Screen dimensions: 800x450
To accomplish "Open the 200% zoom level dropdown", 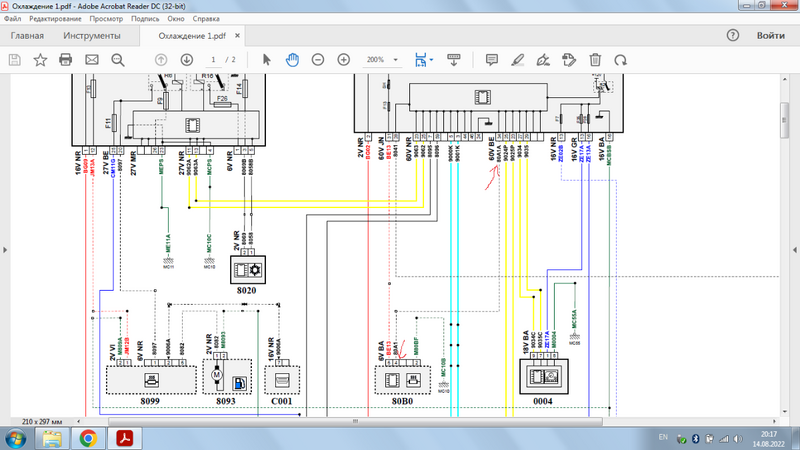I will tap(397, 60).
